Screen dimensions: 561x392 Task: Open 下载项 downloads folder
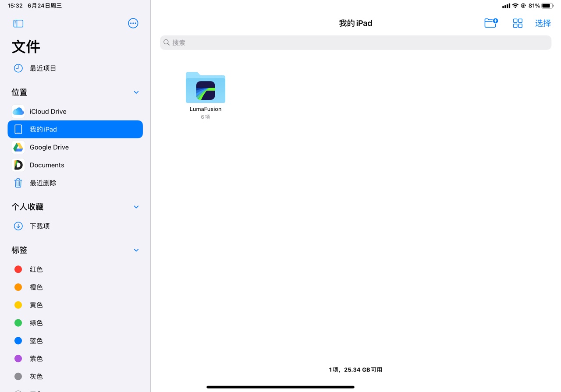pos(39,226)
